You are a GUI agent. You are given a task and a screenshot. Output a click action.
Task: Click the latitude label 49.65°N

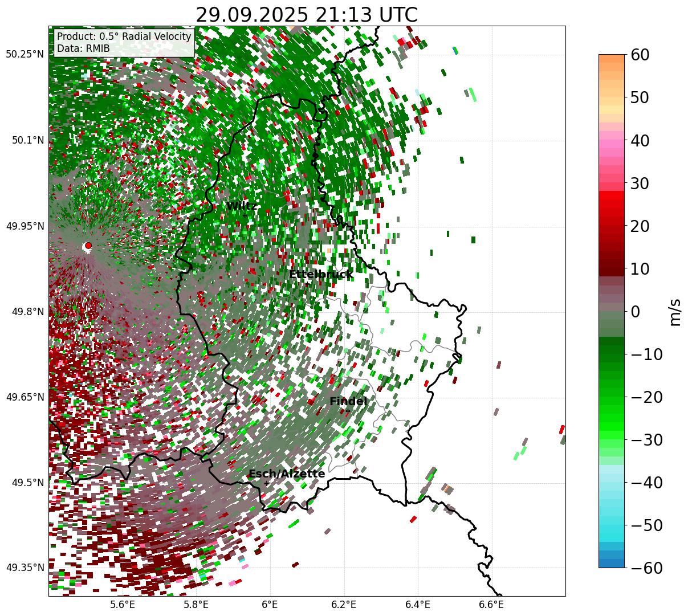[25, 397]
